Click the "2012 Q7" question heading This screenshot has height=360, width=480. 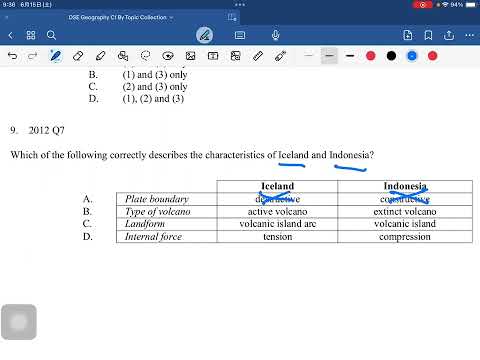click(x=46, y=130)
